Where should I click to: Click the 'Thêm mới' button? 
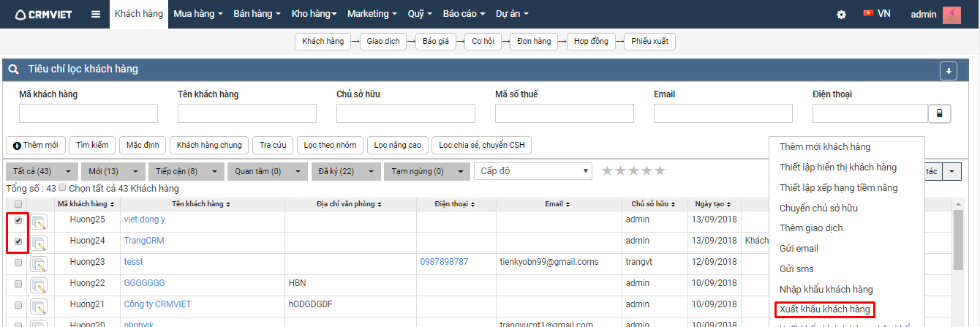click(x=35, y=145)
